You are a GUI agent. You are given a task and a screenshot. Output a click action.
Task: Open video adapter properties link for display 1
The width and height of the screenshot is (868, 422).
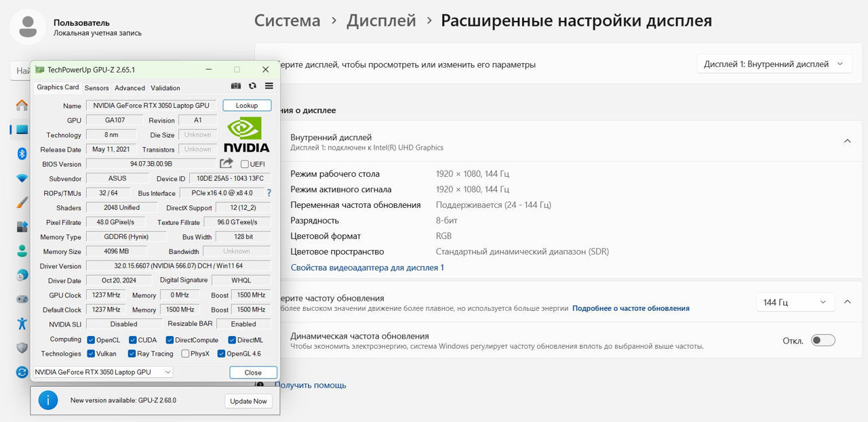367,268
